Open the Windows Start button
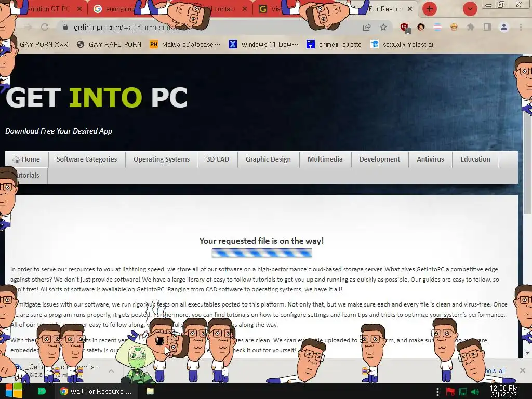532x399 pixels. 14,391
